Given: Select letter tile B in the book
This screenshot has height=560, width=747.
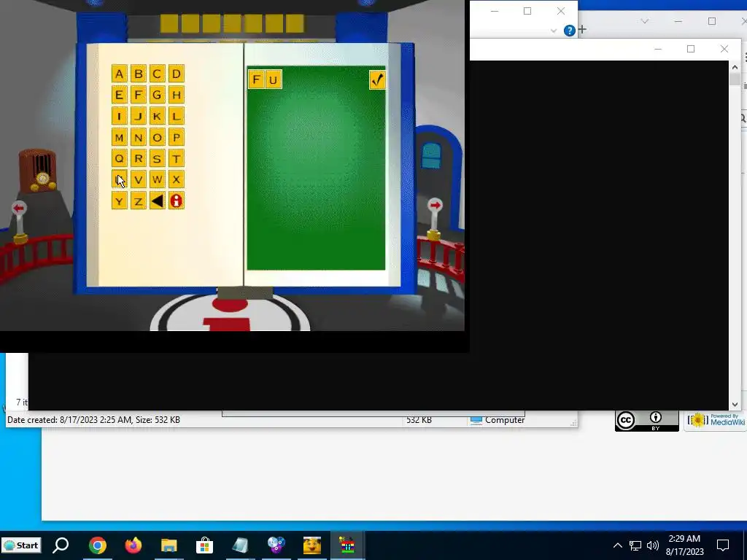Looking at the screenshot, I should coord(138,74).
